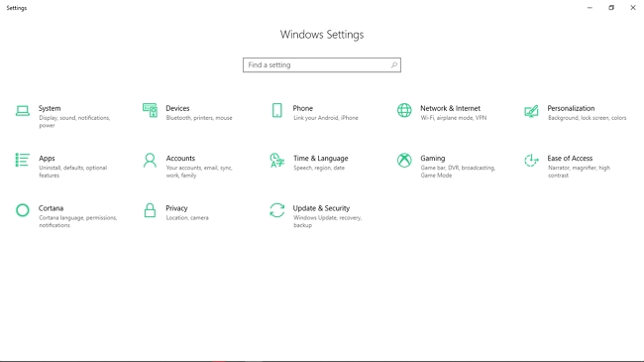
Task: Click the Devices keyboard and speaker icon
Action: click(150, 110)
